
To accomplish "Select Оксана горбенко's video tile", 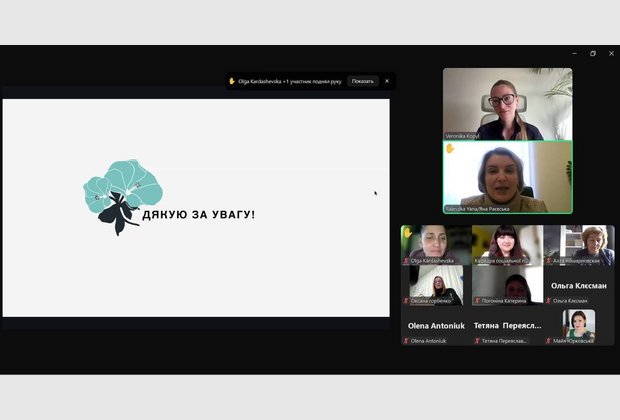I will point(436,285).
